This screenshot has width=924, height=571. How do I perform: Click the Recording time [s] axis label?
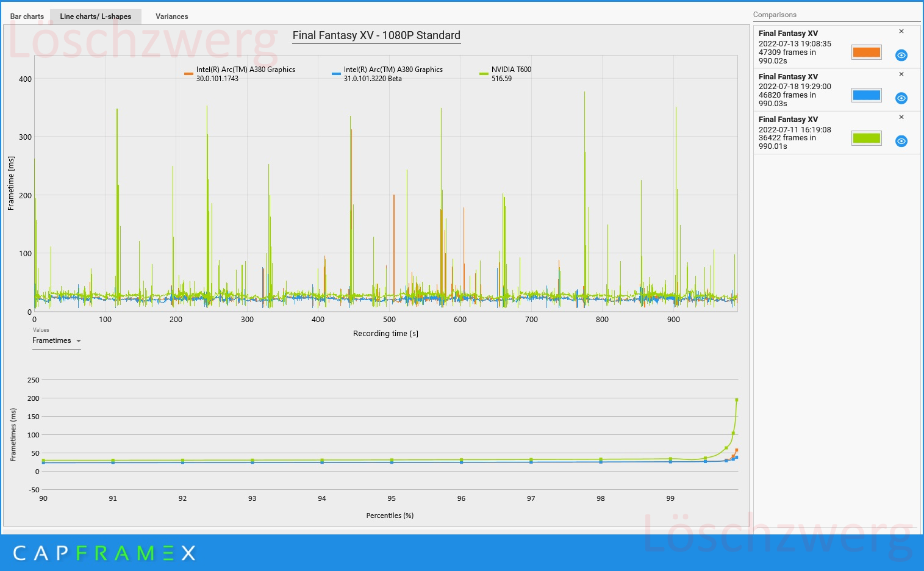[x=385, y=334]
